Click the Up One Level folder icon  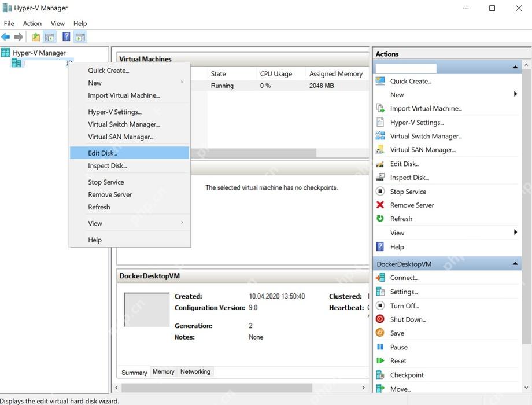pos(36,36)
